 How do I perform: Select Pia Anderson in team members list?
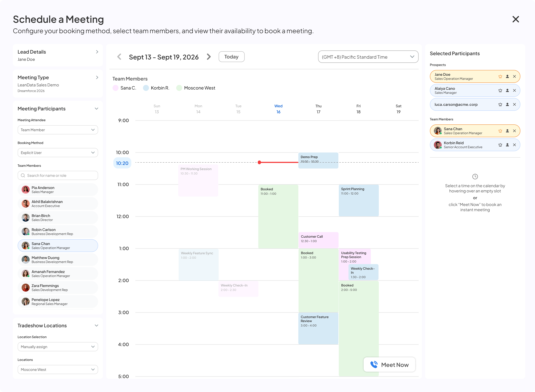coord(58,190)
